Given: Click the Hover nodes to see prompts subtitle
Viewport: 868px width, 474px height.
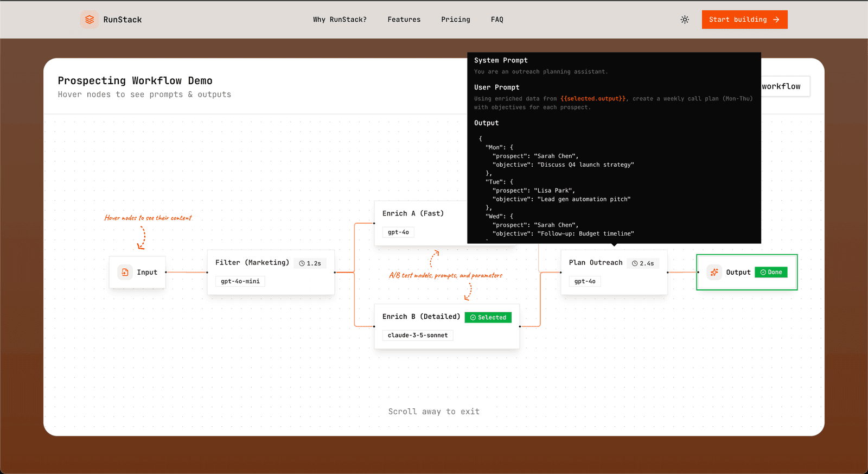Looking at the screenshot, I should point(144,94).
